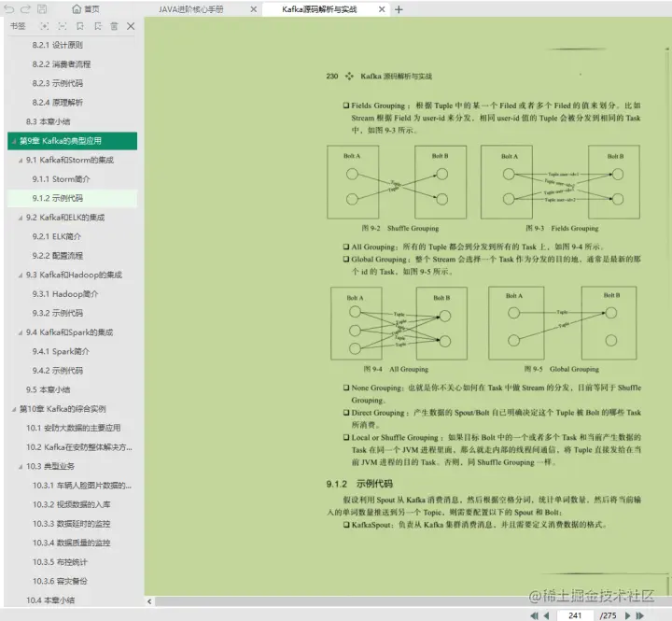
Task: Open bookmark 10.3.4 数据质量的监控
Action: [x=71, y=543]
